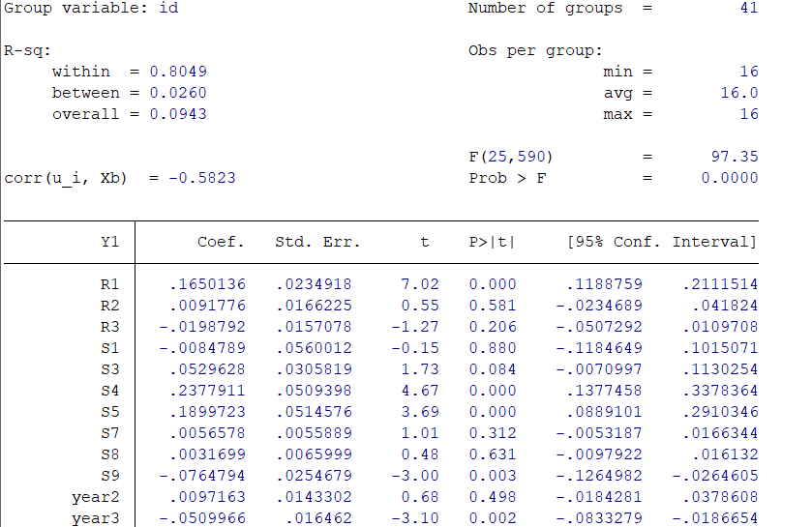Click the year3 variable name
This screenshot has height=527, width=812.
click(x=95, y=518)
